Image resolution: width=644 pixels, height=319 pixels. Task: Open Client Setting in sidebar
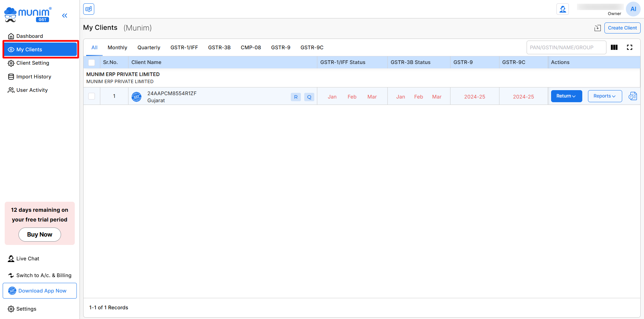[x=33, y=63]
